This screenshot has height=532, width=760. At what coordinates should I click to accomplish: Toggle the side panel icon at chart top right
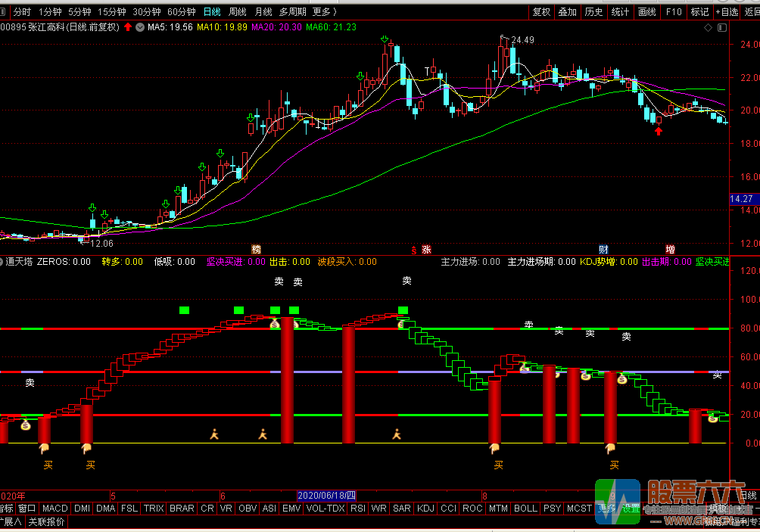pyautogui.click(x=721, y=27)
